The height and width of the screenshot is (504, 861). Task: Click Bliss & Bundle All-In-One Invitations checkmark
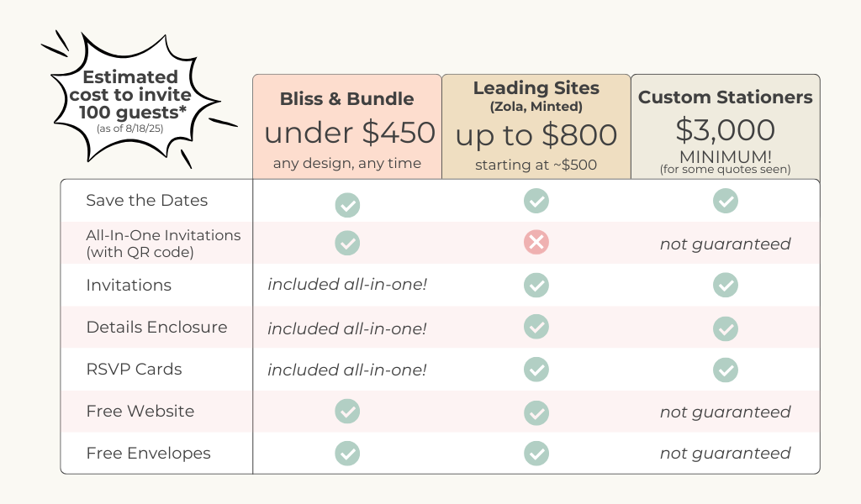[347, 243]
